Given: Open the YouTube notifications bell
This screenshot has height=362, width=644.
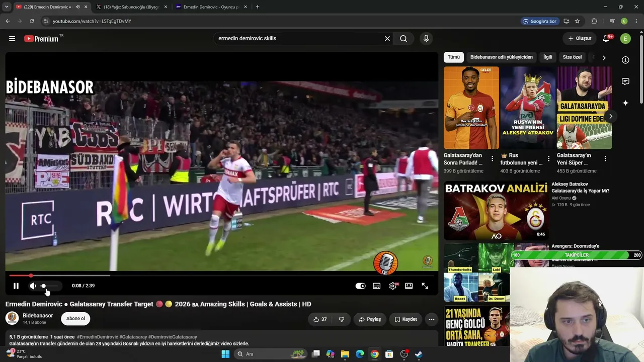Looking at the screenshot, I should pyautogui.click(x=607, y=39).
